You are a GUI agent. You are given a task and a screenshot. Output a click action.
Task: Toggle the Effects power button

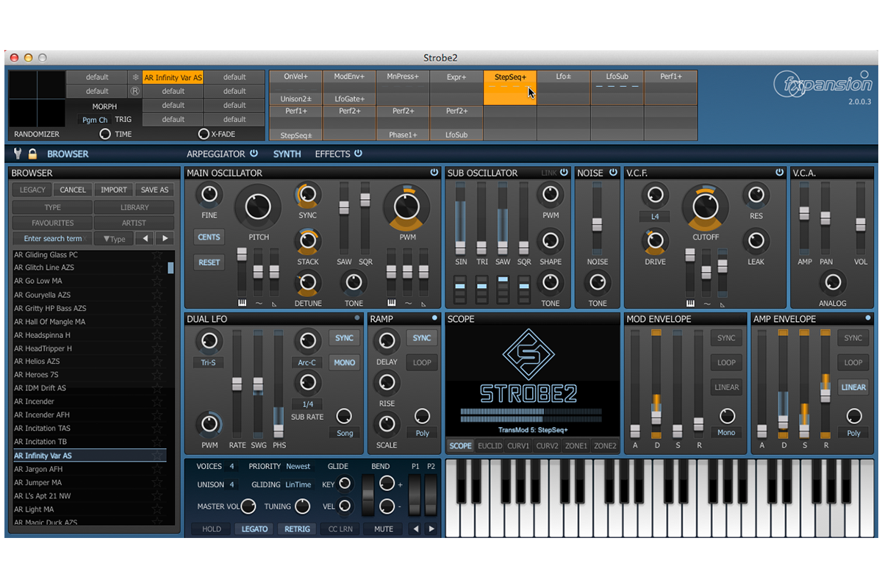tap(358, 154)
